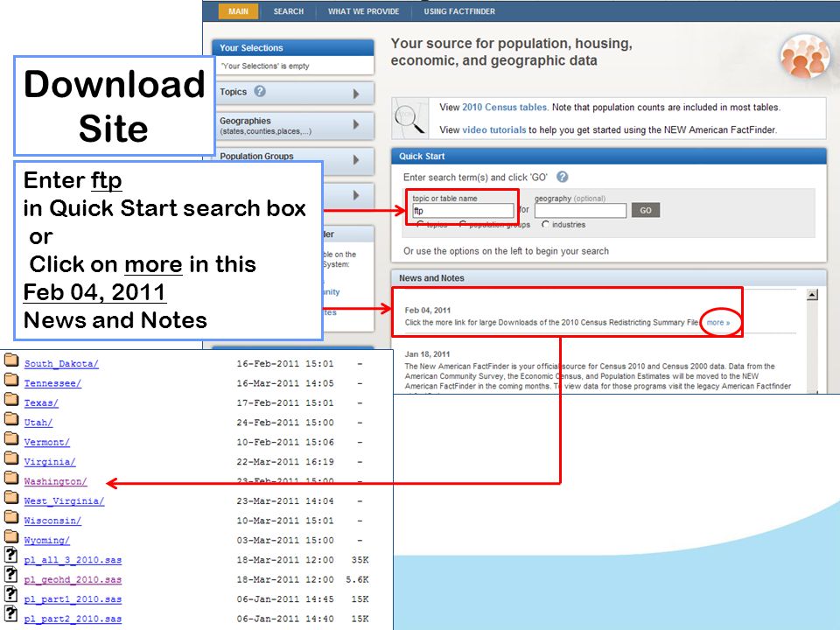This screenshot has width=840, height=630.
Task: Click the magnifying glass search icon
Action: 409,118
